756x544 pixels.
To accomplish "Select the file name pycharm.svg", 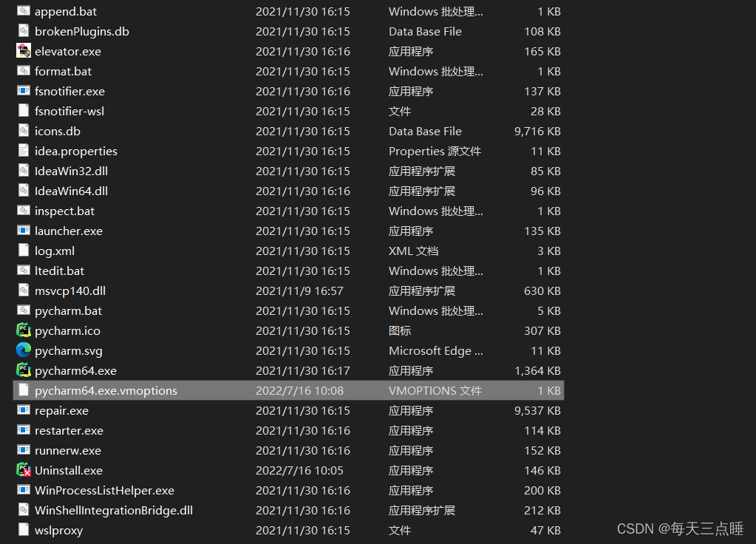I will click(x=69, y=351).
